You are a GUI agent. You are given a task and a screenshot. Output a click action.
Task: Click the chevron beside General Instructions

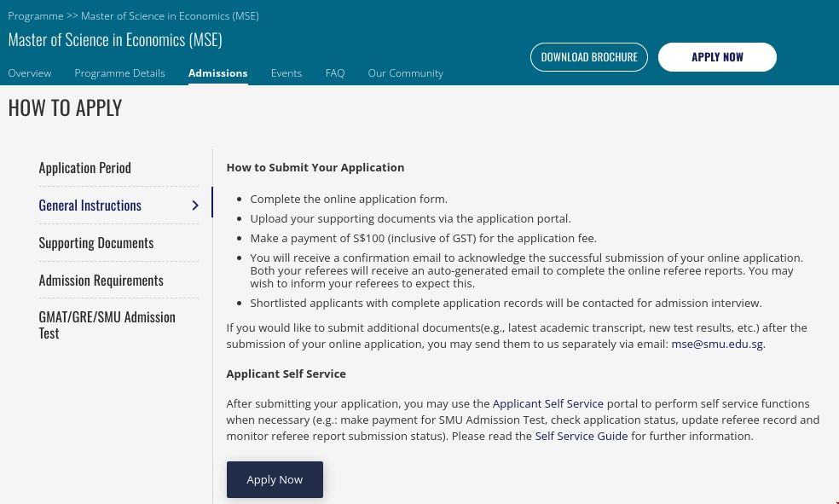click(x=195, y=206)
